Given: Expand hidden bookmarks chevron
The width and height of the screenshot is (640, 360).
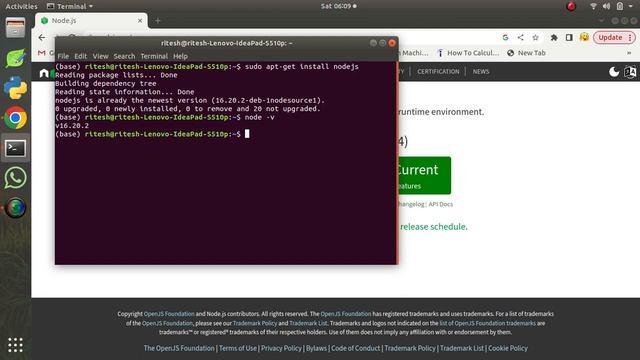Looking at the screenshot, I should [x=629, y=53].
